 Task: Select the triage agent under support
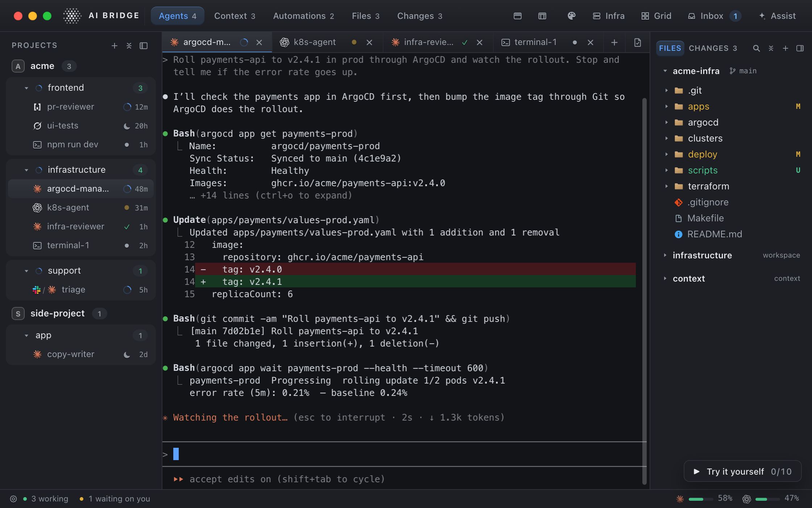pyautogui.click(x=81, y=290)
